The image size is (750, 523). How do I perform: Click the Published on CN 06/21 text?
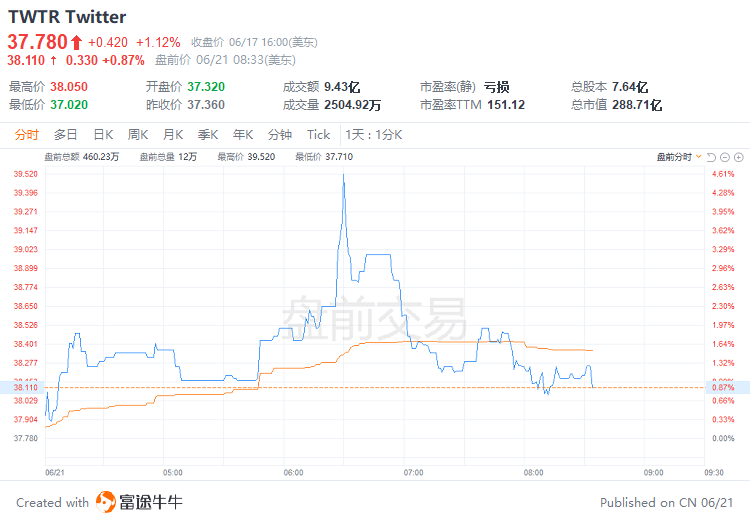point(666,502)
